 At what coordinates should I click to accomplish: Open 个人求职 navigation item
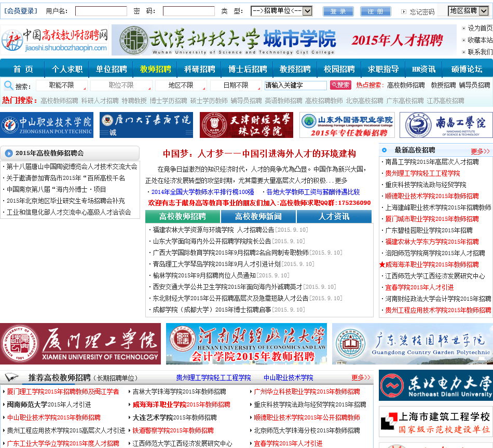coord(67,69)
